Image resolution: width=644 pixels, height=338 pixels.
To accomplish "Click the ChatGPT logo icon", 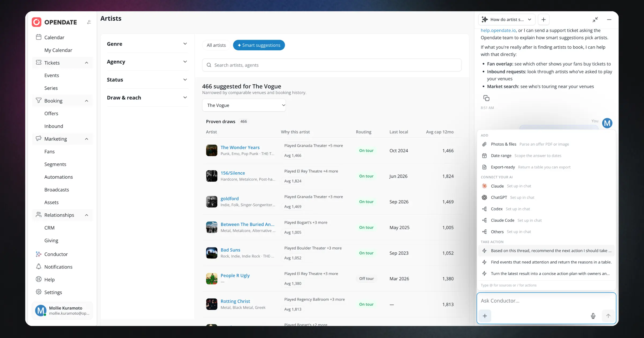I will tap(484, 197).
